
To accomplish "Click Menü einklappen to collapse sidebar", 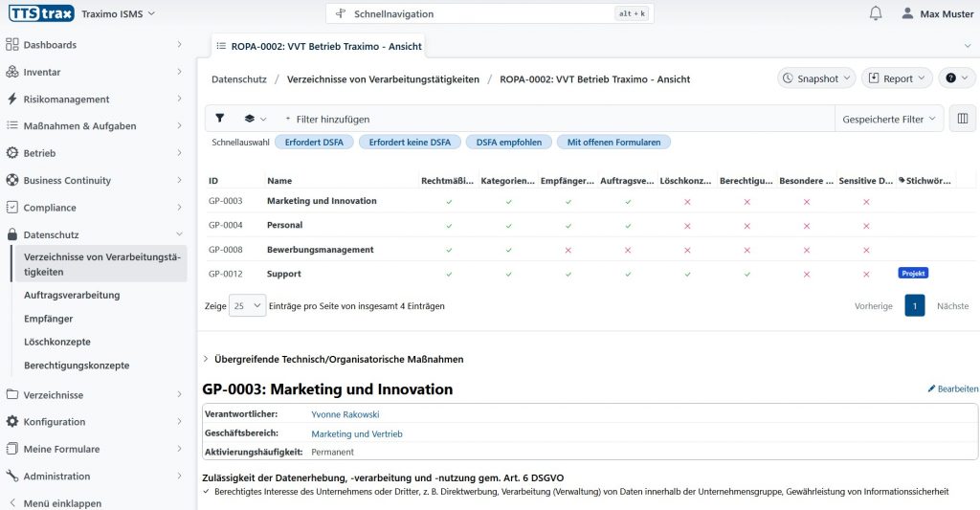I will (x=56, y=502).
